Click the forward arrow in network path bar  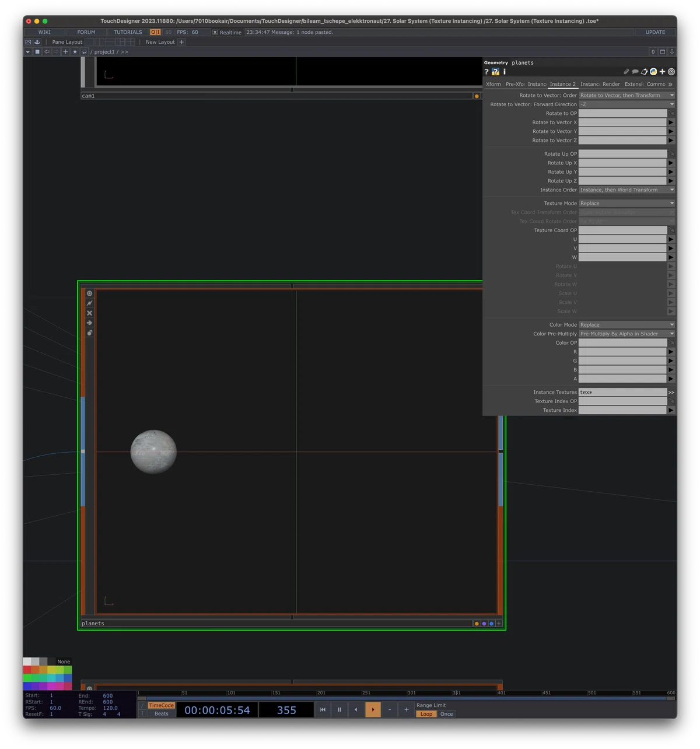pos(56,52)
